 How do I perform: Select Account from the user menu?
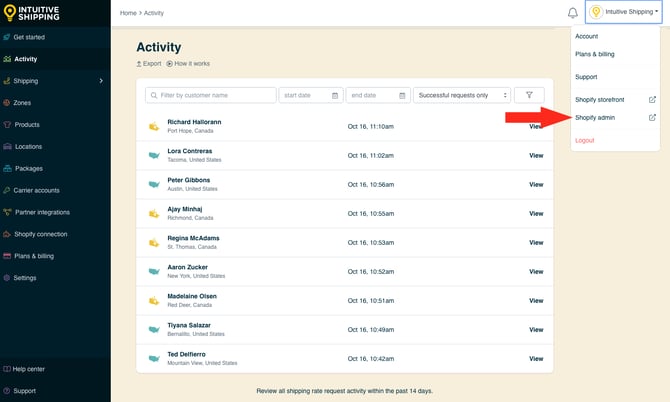pyautogui.click(x=586, y=36)
